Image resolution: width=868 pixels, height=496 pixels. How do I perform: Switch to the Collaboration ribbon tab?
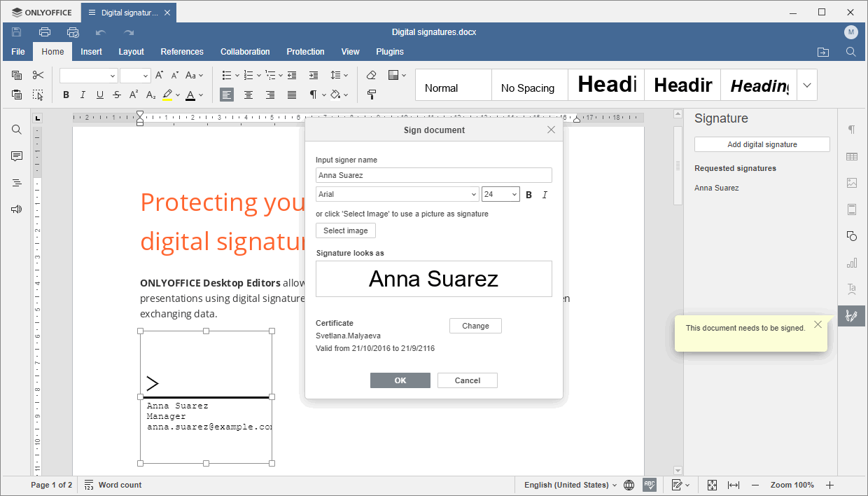[x=245, y=51]
